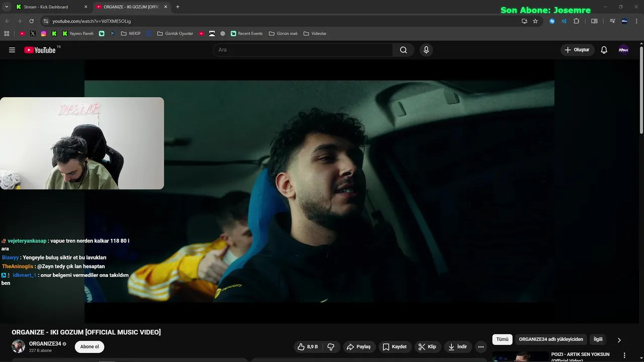The image size is (644, 362).
Task: Click the page vertical scrollbar
Action: pos(641,90)
